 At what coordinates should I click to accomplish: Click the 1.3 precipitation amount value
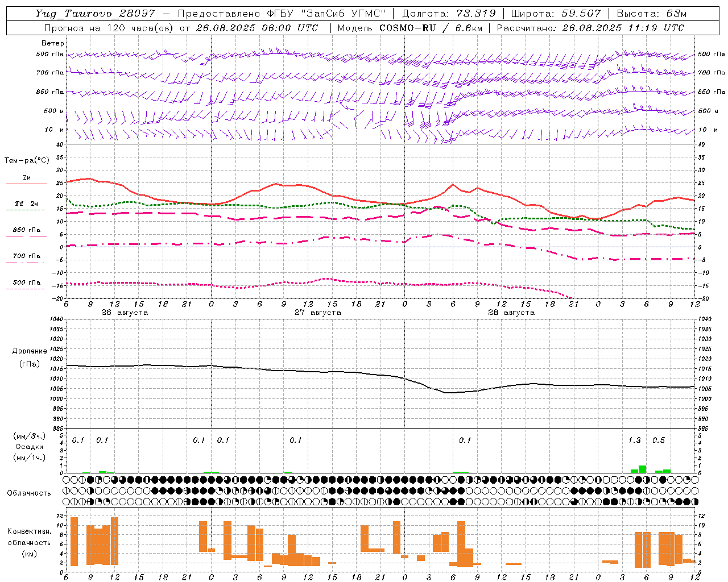[634, 440]
